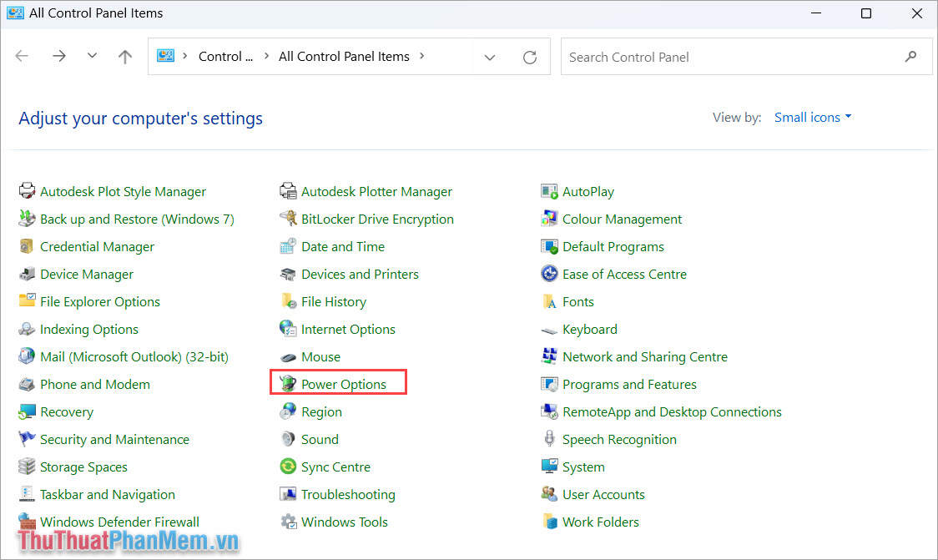The height and width of the screenshot is (560, 938).
Task: Open User Accounts
Action: click(x=603, y=493)
